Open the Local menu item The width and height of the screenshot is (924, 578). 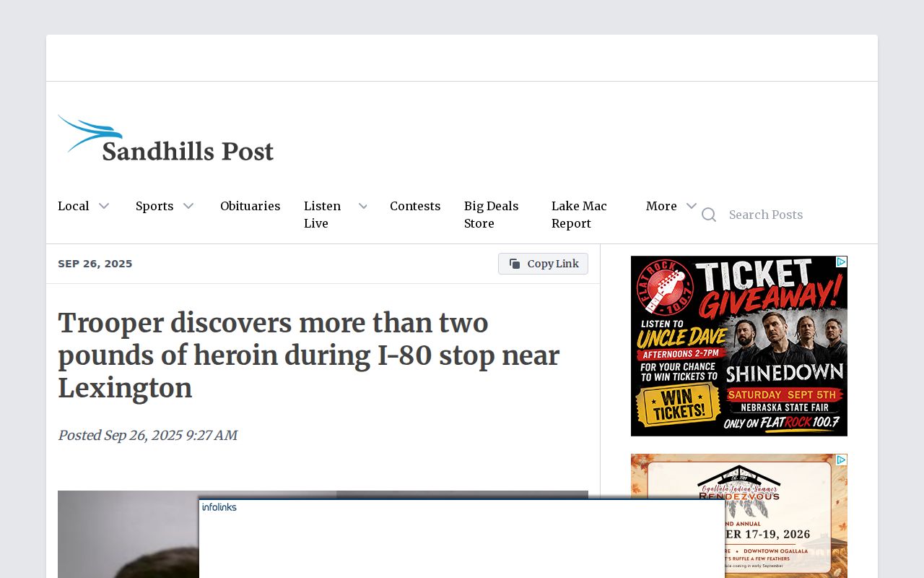(x=74, y=206)
